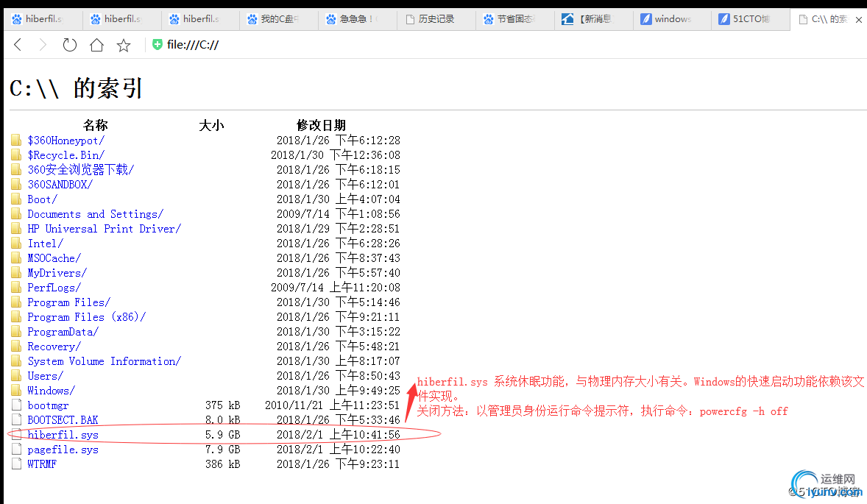867x504 pixels.
Task: Switch to the 急急急 tab
Action: click(x=358, y=19)
